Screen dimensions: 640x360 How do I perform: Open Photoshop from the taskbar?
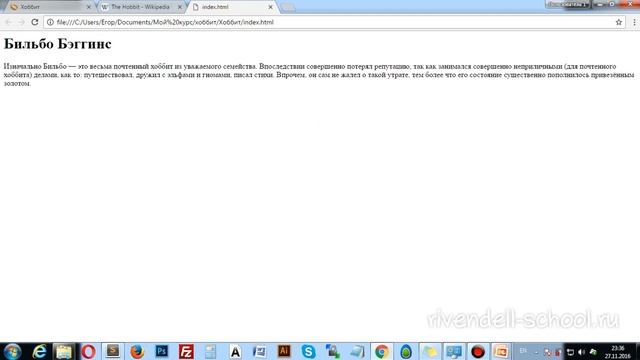(162, 351)
